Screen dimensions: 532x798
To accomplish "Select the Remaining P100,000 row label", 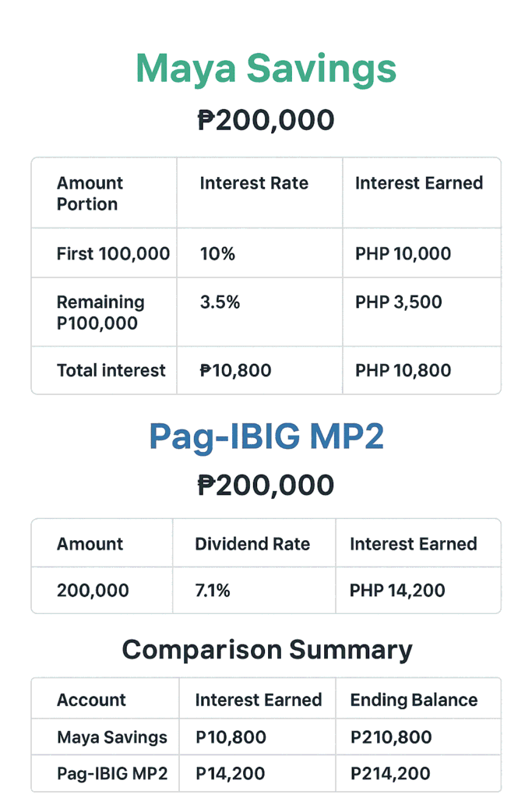I will click(100, 312).
